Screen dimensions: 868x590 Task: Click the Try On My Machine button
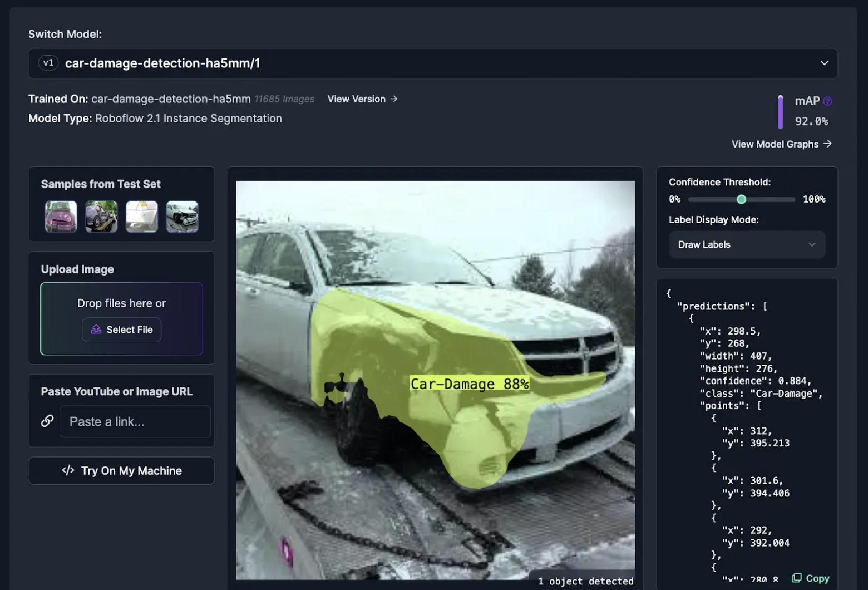(x=121, y=470)
